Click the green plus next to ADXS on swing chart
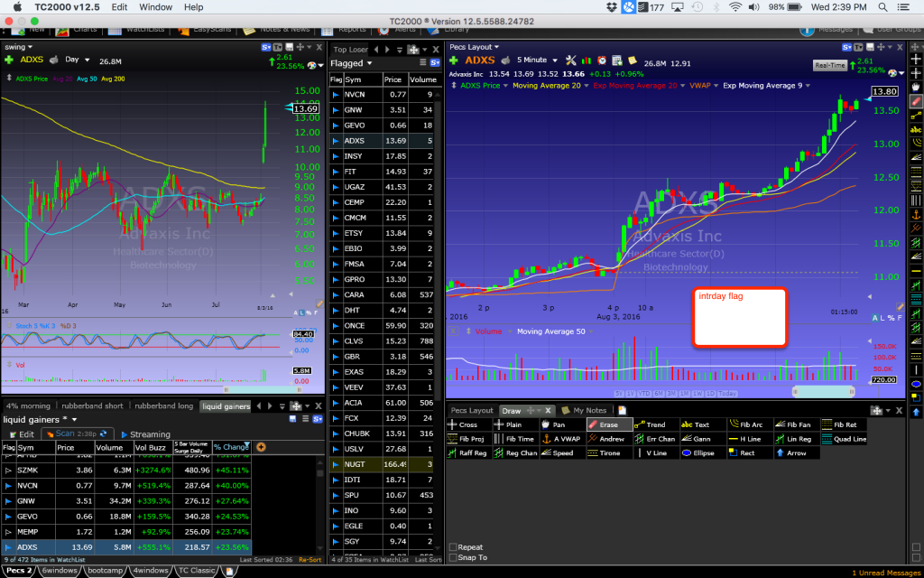This screenshot has width=924, height=578. [x=9, y=60]
